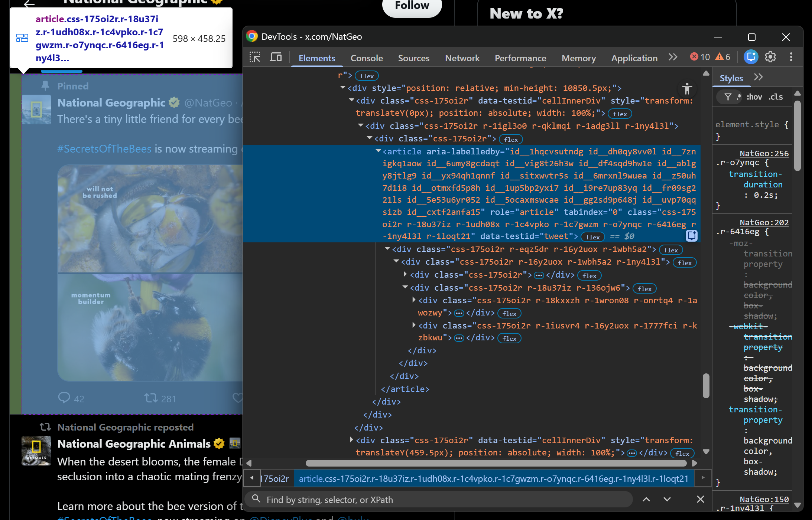Open the customize DevTools three-dot menu
Screen dimensions: 812x520
(791, 57)
